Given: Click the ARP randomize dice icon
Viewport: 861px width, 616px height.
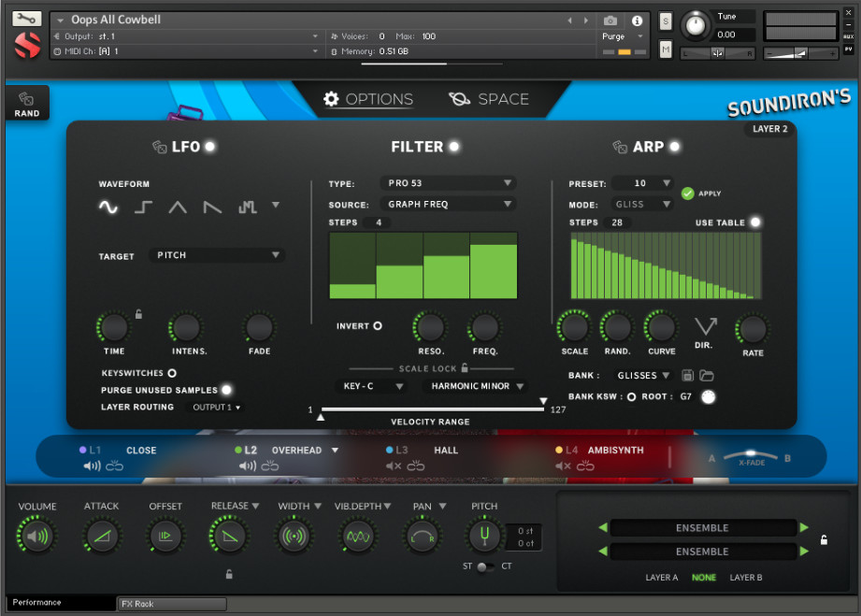Looking at the screenshot, I should [x=620, y=147].
